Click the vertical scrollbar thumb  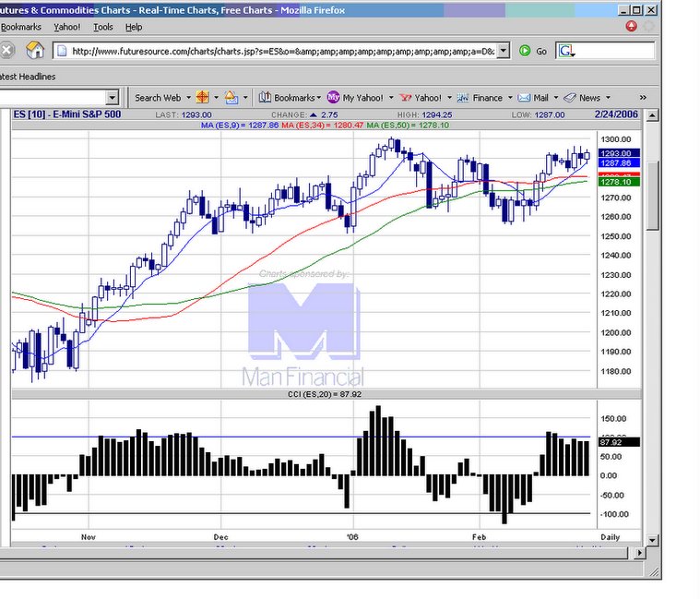click(x=652, y=196)
